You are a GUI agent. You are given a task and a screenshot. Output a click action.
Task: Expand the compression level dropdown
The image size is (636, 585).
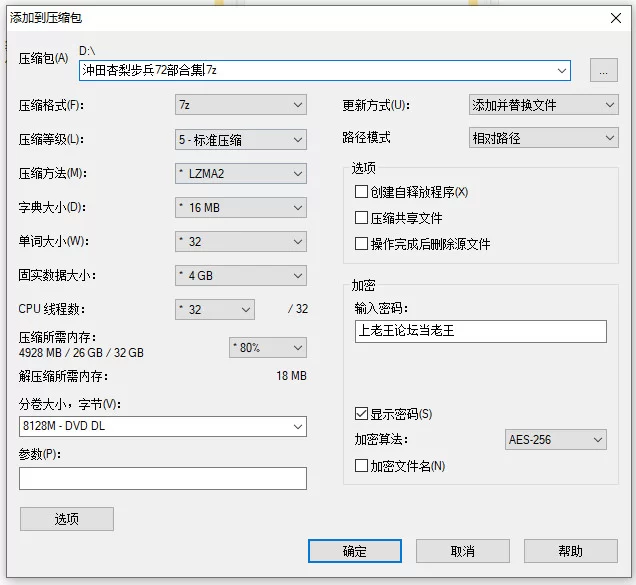pyautogui.click(x=241, y=140)
